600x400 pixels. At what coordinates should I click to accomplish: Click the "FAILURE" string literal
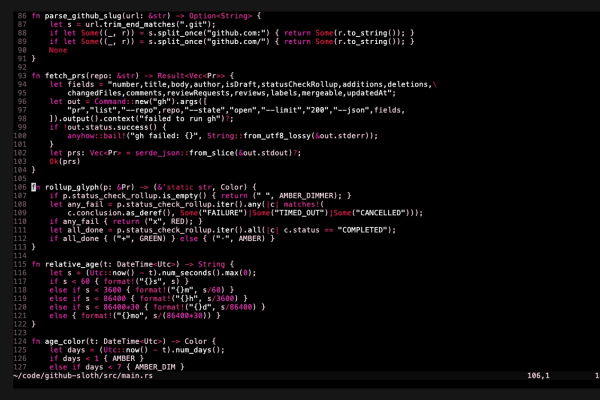[225, 213]
